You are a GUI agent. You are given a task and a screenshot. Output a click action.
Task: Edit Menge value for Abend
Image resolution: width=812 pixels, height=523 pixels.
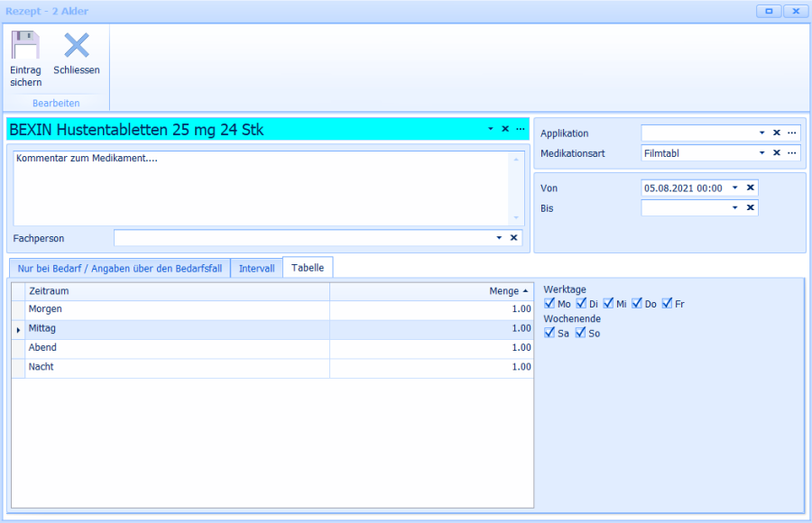coord(431,348)
